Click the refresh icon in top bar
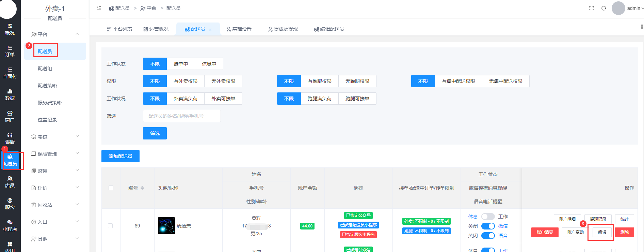The height and width of the screenshot is (252, 644). 603,8
